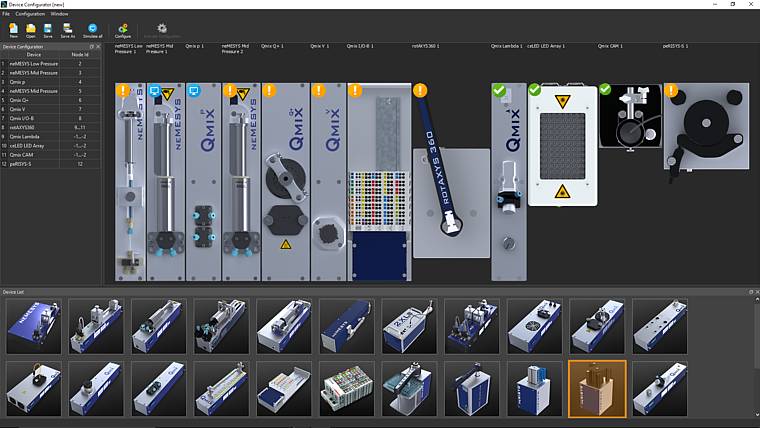Select the ceLED LED Array device in canvas

(x=562, y=146)
